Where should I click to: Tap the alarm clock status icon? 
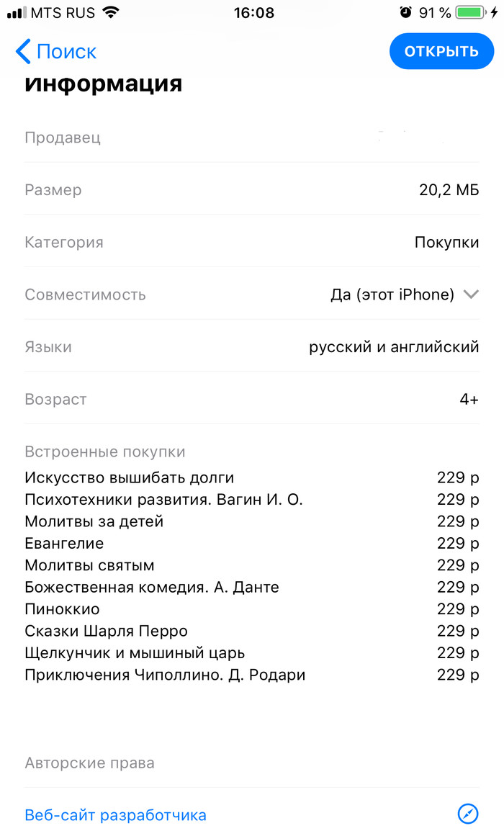coord(406,13)
